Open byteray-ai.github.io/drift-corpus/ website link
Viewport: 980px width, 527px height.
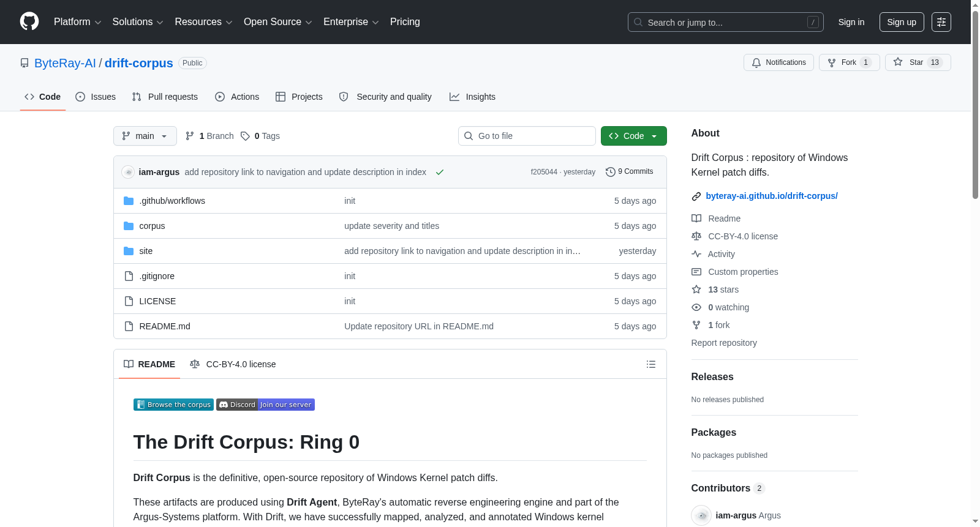(772, 196)
